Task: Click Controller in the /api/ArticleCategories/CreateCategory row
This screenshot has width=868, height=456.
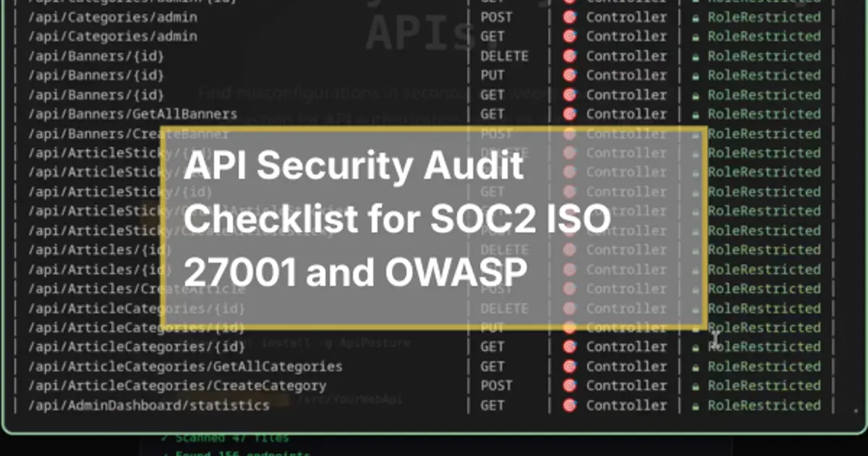Action: coord(626,386)
